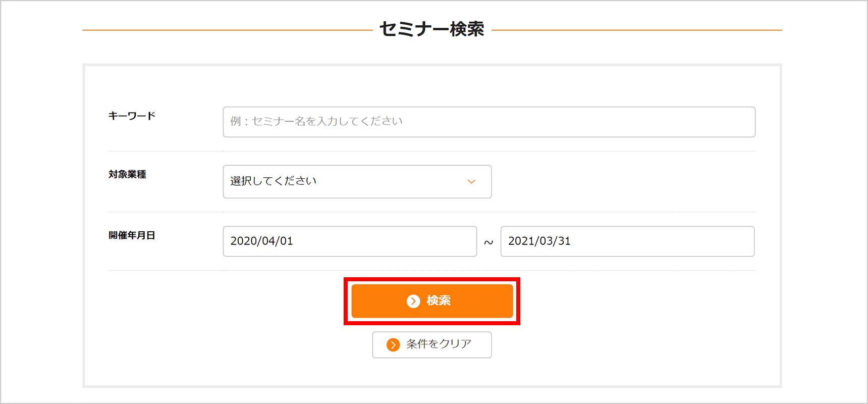This screenshot has height=404, width=868.
Task: Click the 例：セミナー名を入力してください placeholder text
Action: 316,121
